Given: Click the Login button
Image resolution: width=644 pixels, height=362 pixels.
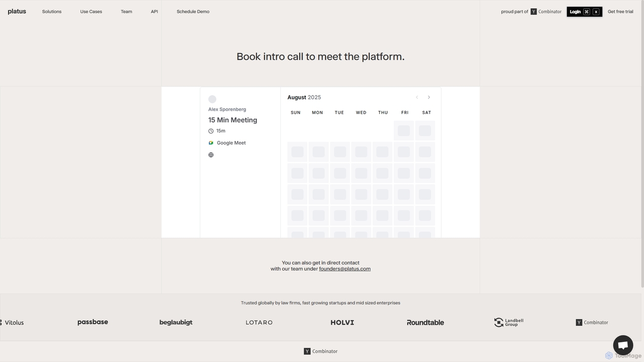Looking at the screenshot, I should 584,12.
